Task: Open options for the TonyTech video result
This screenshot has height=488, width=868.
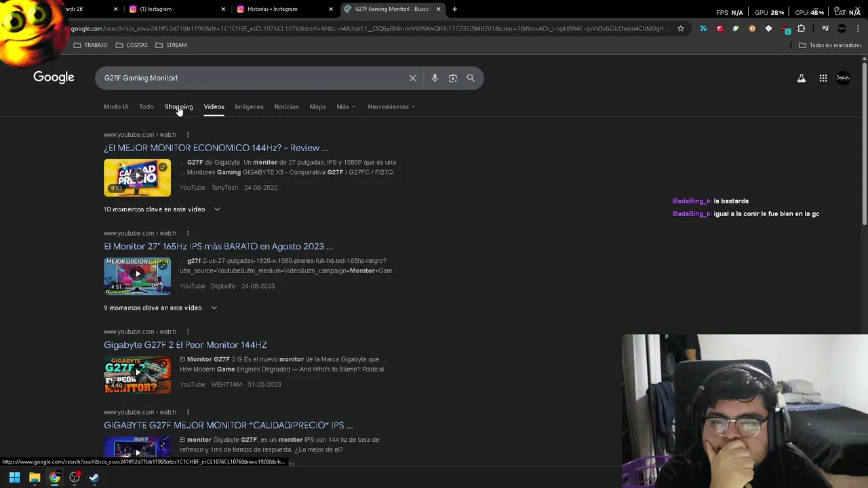Action: click(x=188, y=135)
